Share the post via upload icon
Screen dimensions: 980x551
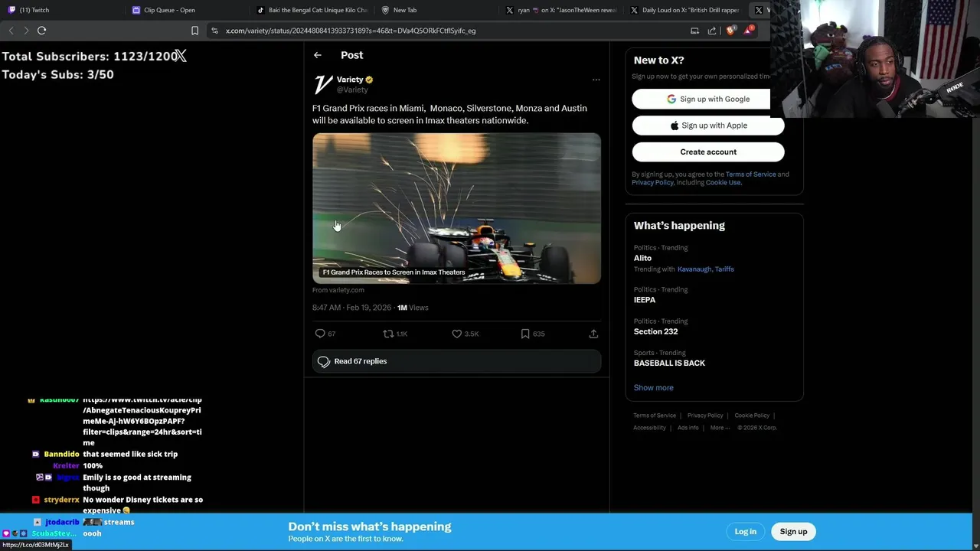[593, 334]
